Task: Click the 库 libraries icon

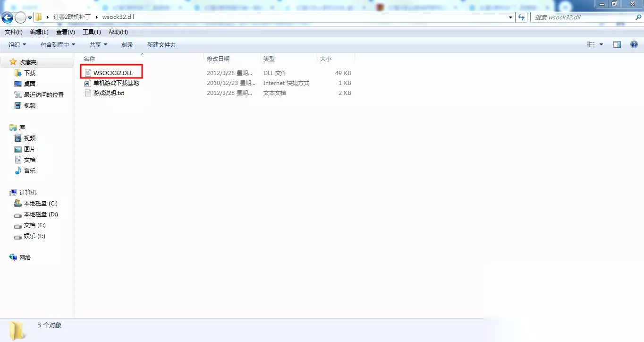Action: [x=13, y=128]
